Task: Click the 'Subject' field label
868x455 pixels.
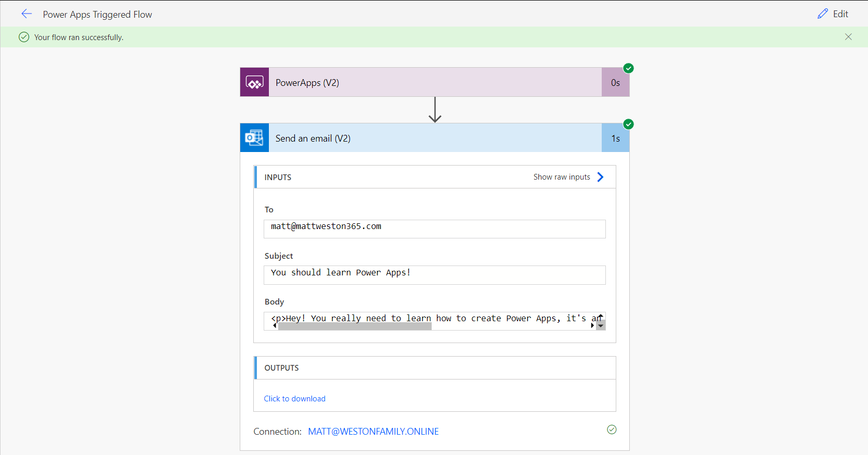Action: pos(279,256)
